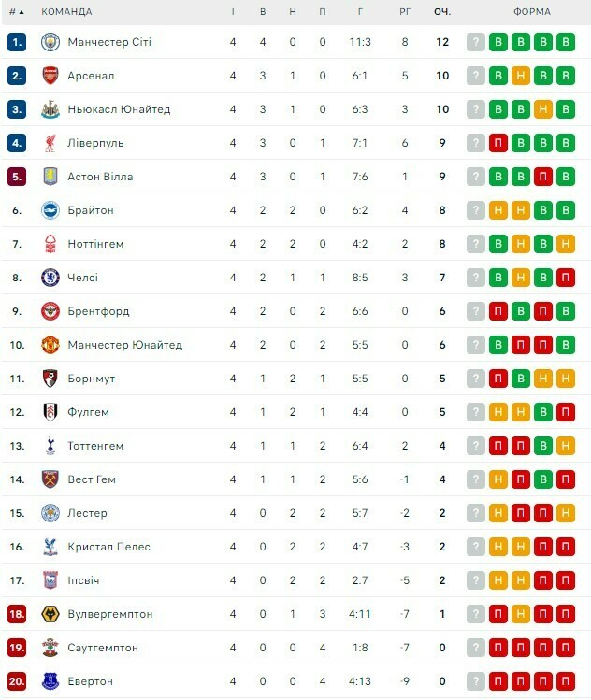Click Челсі's red П loss badge
This screenshot has width=591, height=700.
(x=565, y=278)
